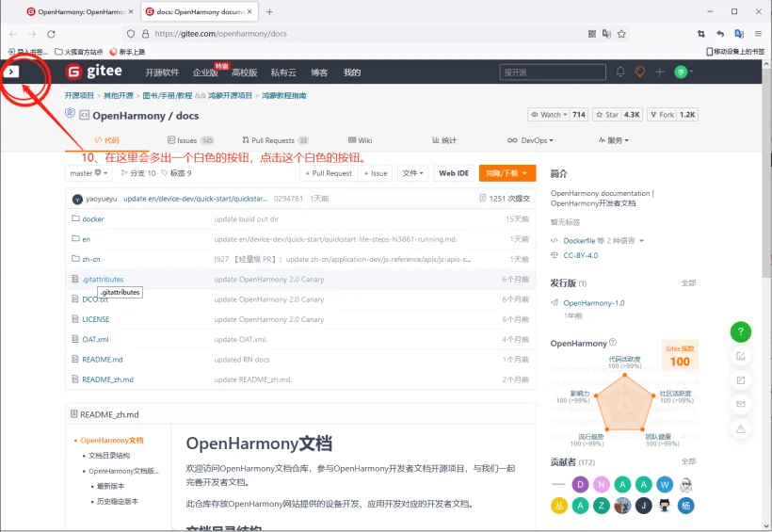
Task: Open the master branch dropdown
Action: coord(88,173)
